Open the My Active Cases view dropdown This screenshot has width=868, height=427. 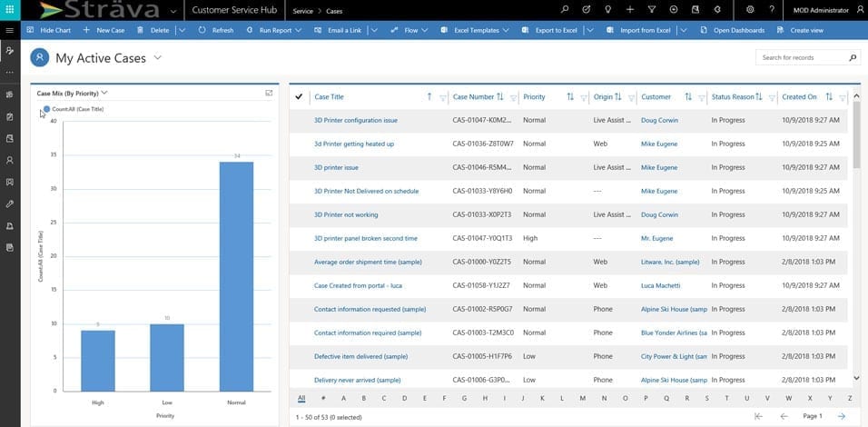[x=158, y=57]
